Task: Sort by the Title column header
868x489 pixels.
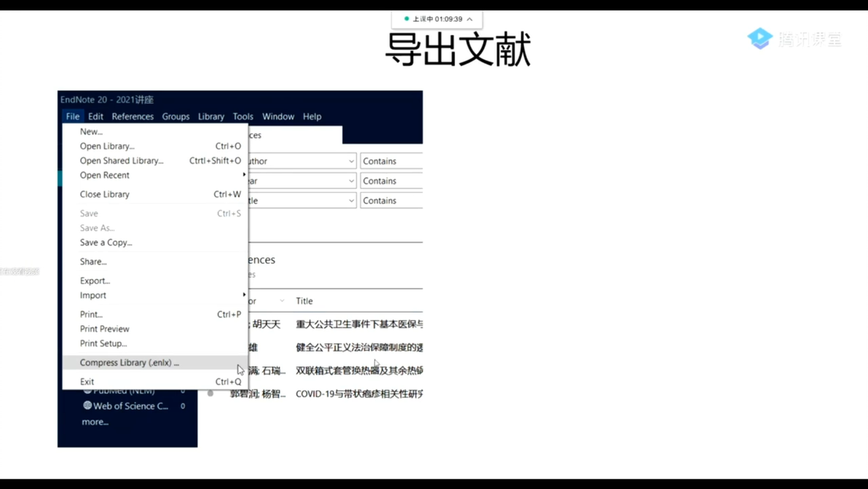Action: coord(304,301)
